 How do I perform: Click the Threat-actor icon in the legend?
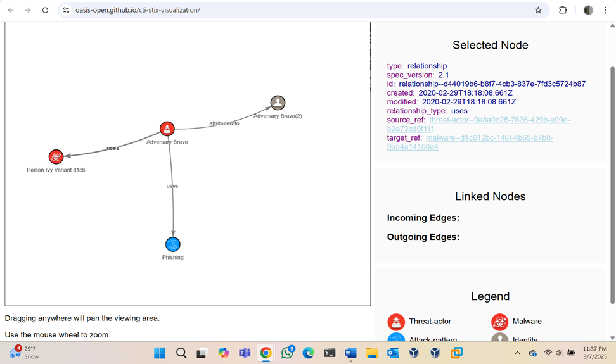pyautogui.click(x=396, y=322)
